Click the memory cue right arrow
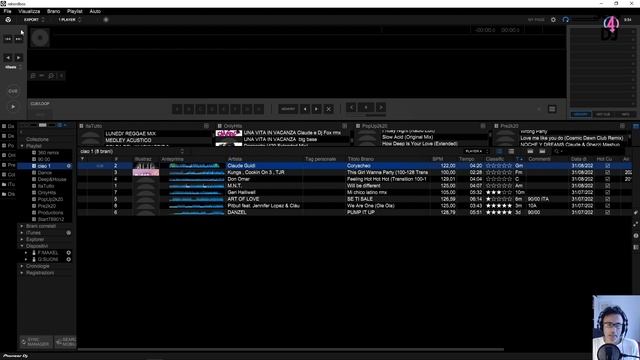 click(x=316, y=109)
